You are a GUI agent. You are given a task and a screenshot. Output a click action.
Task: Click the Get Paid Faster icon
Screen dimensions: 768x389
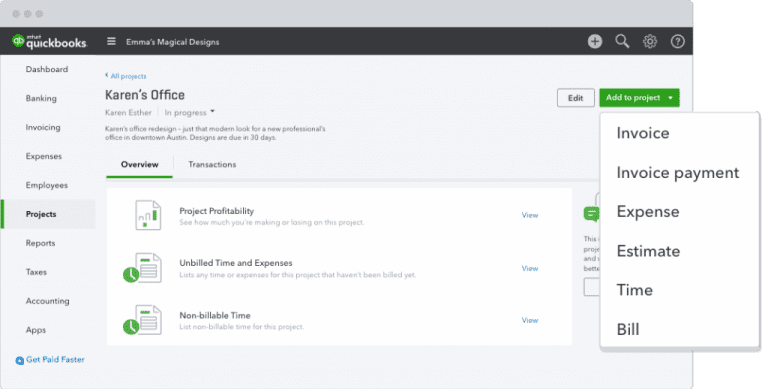point(20,361)
